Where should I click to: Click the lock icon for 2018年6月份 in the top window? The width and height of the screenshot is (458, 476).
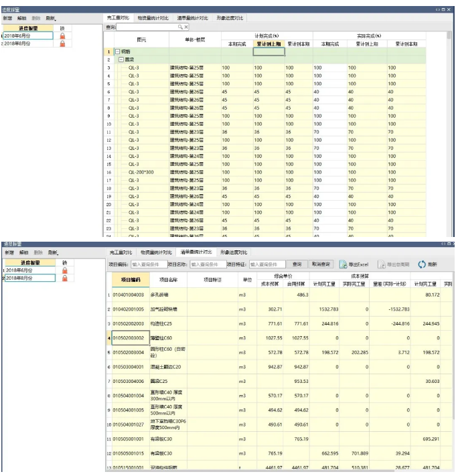click(x=62, y=36)
